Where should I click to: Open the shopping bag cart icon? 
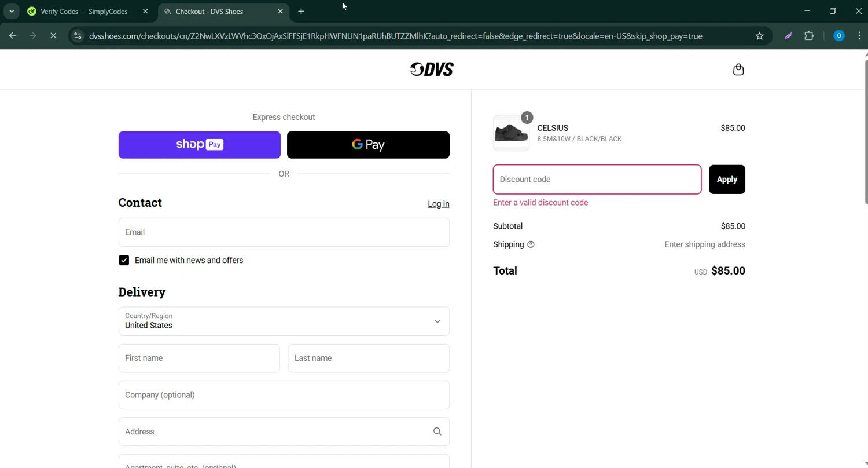pos(738,70)
